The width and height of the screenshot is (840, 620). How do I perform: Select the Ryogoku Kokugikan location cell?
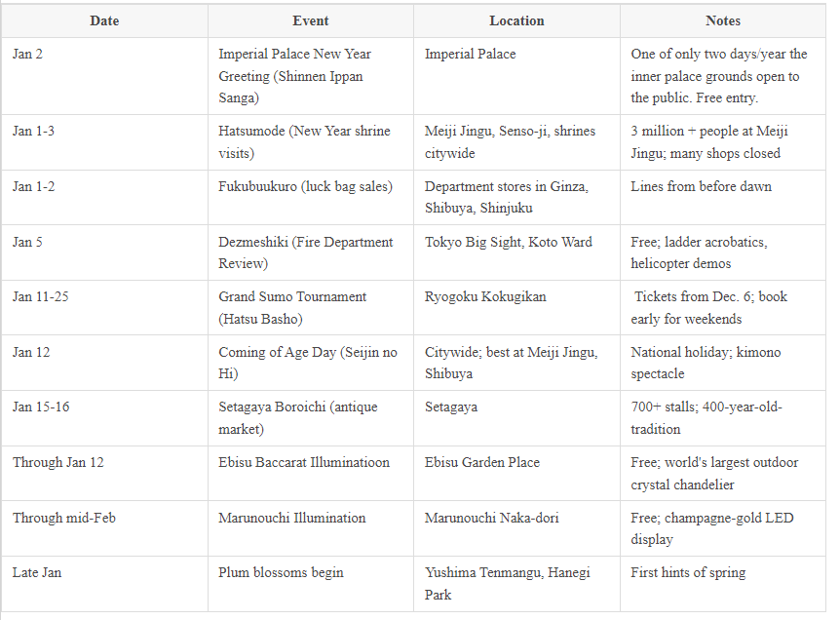click(x=517, y=308)
